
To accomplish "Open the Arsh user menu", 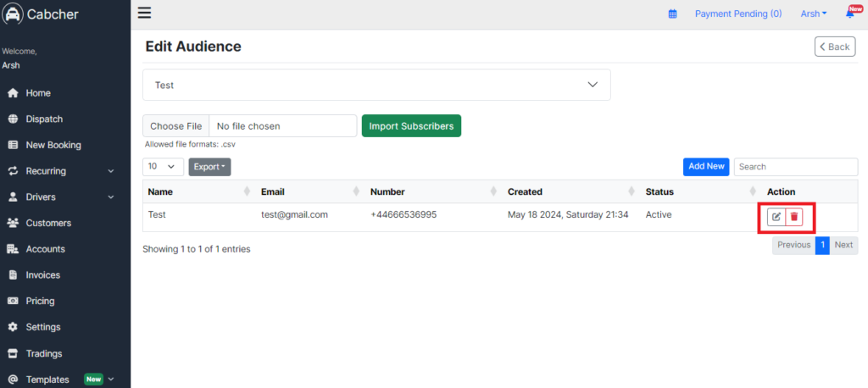I will coord(814,14).
